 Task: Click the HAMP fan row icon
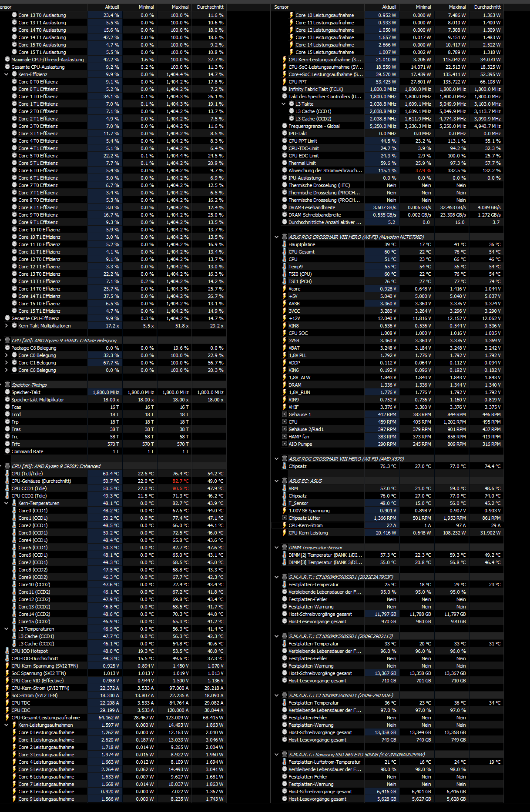point(285,437)
